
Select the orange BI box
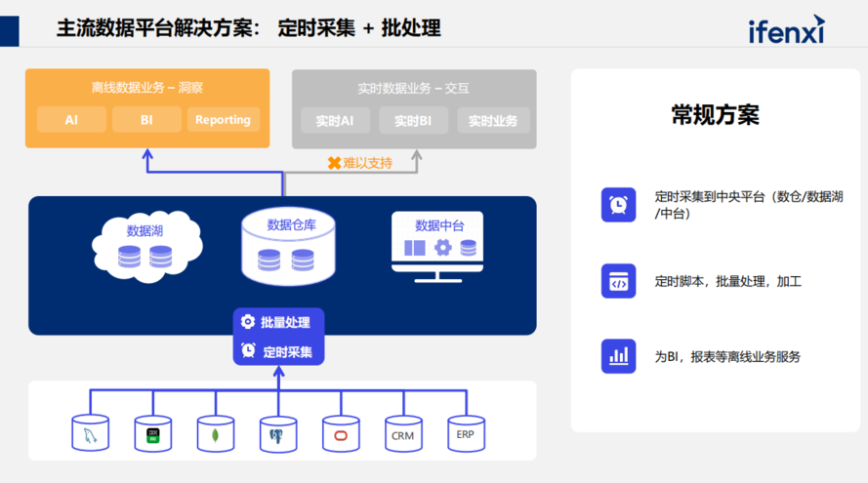pyautogui.click(x=146, y=120)
